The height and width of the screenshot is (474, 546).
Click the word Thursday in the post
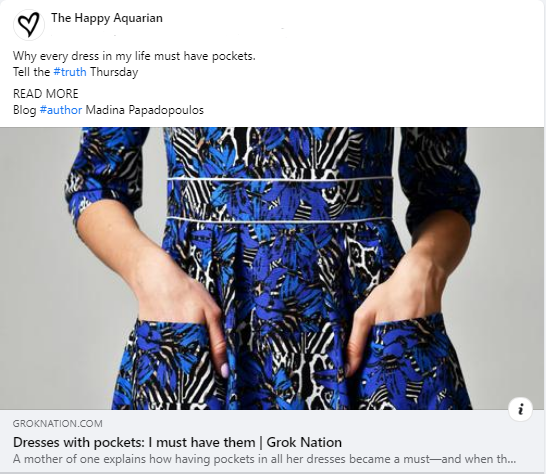coord(114,72)
